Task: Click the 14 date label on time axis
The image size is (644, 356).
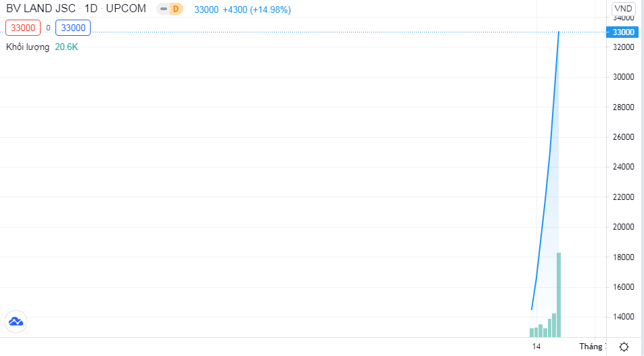Action: point(536,347)
